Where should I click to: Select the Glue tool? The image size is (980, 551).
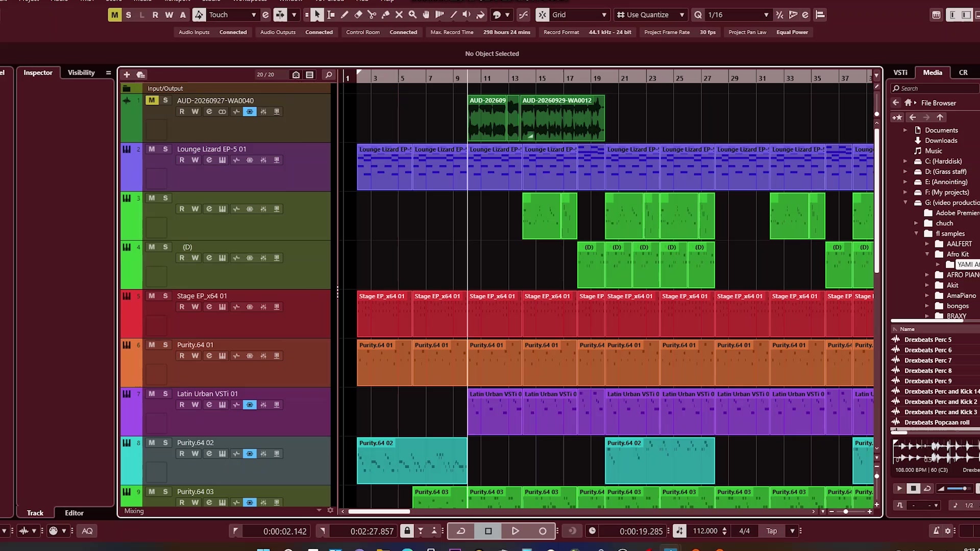385,15
